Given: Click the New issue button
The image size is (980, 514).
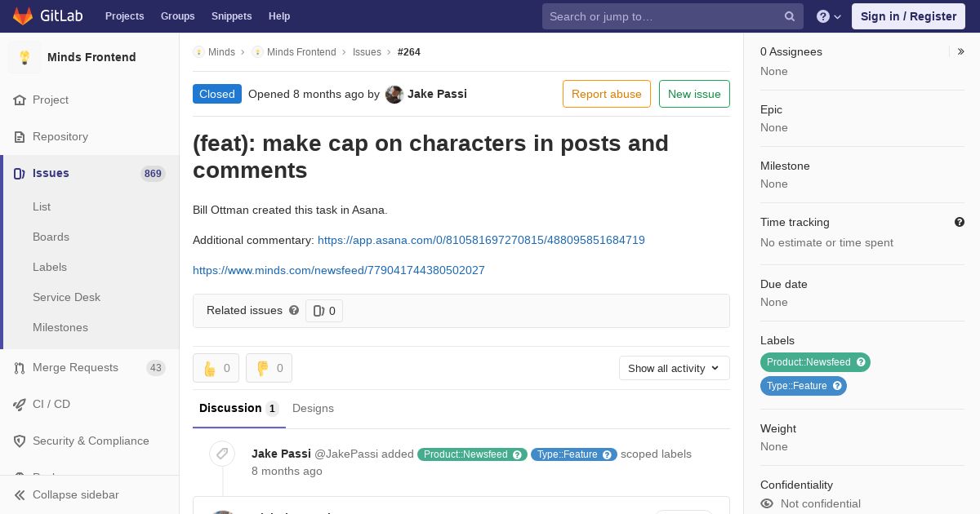Looking at the screenshot, I should [694, 94].
